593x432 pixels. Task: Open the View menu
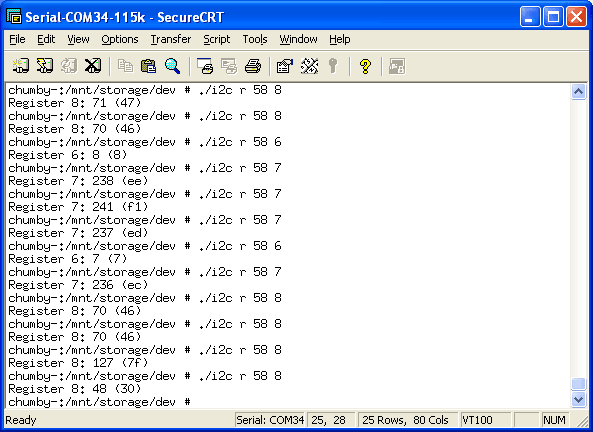[78, 39]
